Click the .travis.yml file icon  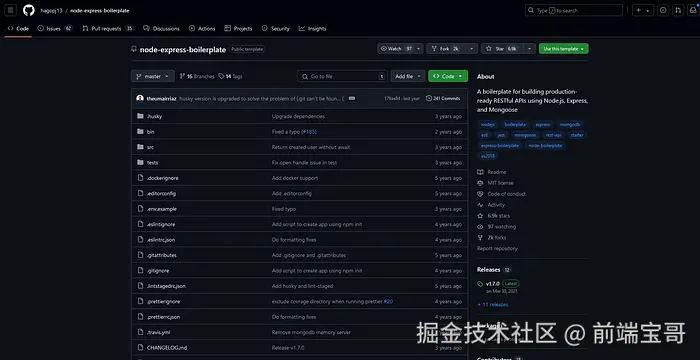click(x=140, y=332)
